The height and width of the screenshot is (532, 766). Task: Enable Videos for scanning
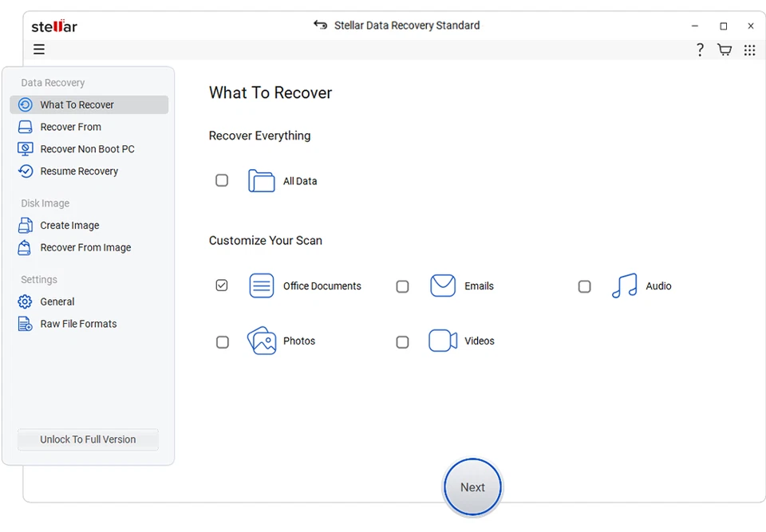[x=402, y=341]
